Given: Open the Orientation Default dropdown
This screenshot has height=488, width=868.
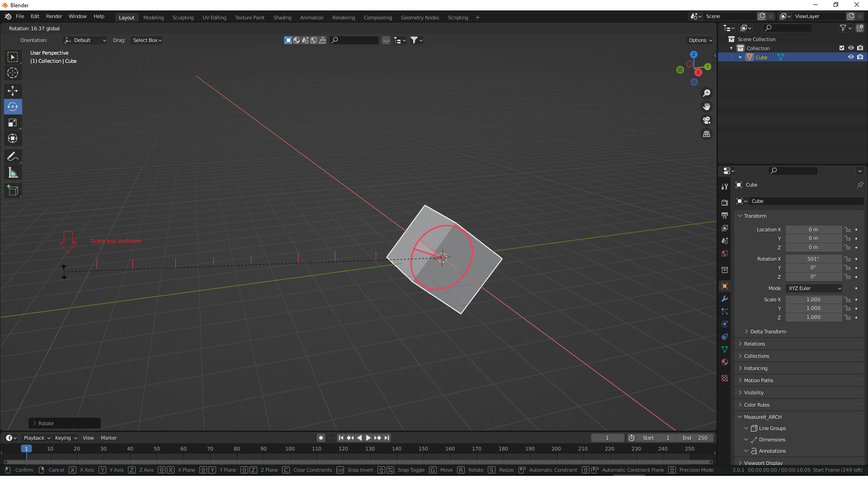Looking at the screenshot, I should click(85, 40).
